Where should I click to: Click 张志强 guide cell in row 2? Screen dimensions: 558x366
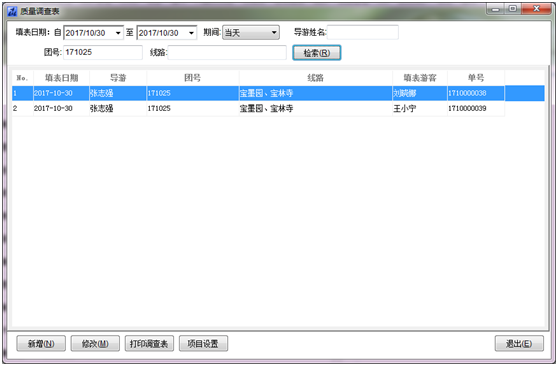point(118,109)
